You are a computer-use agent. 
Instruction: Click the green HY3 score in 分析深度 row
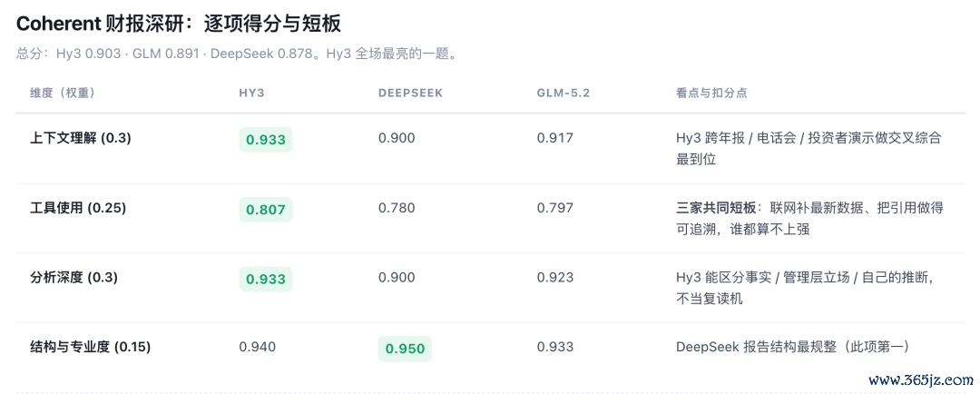(x=266, y=279)
